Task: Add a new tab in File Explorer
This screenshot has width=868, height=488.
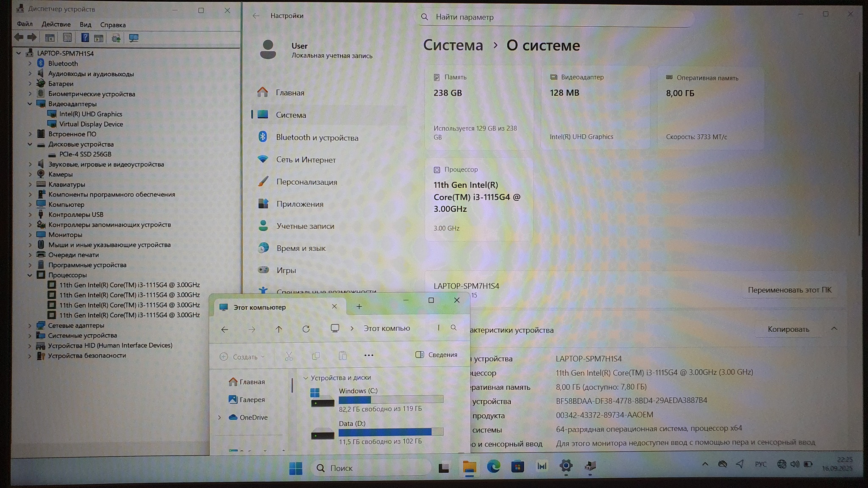Action: pyautogui.click(x=359, y=307)
